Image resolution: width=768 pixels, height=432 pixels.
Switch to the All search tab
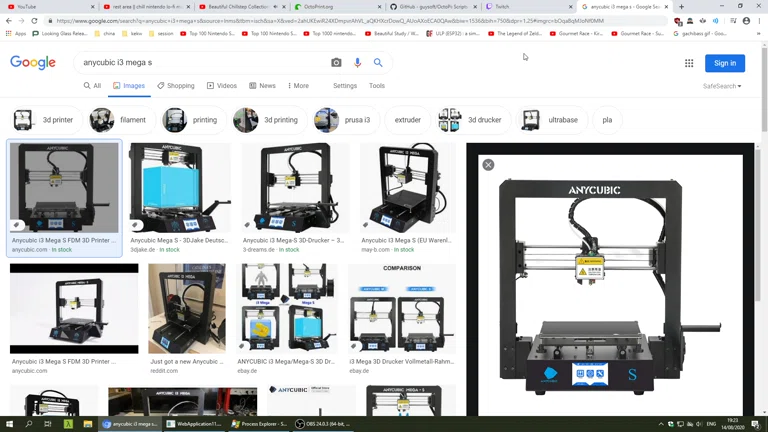(x=92, y=86)
